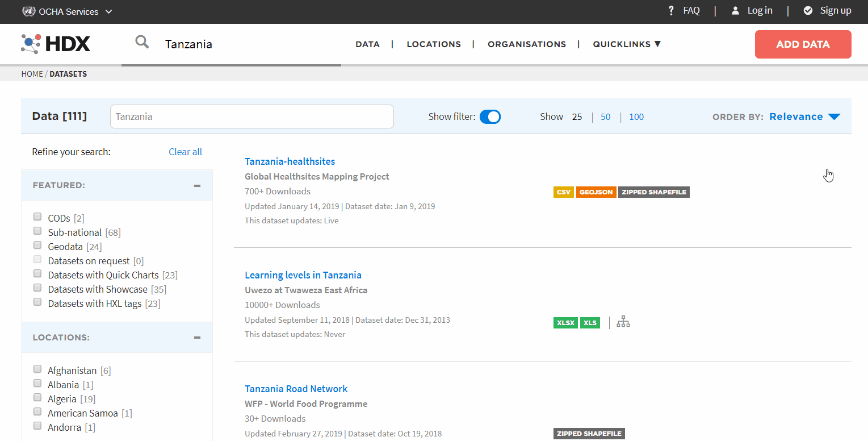Click the CSV format tag
The width and height of the screenshot is (868, 441).
pos(563,192)
